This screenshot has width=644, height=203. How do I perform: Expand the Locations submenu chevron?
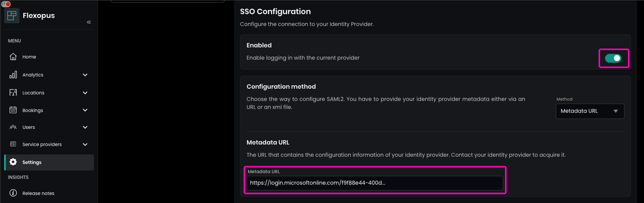click(x=85, y=93)
